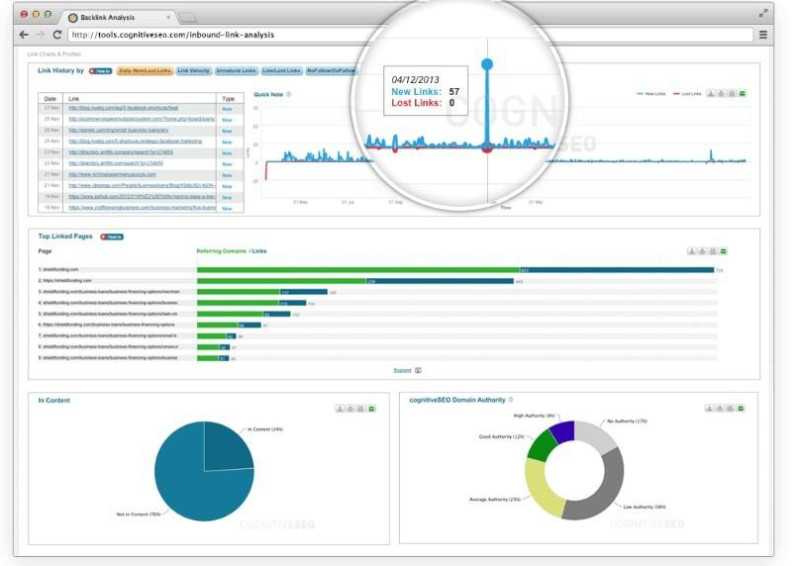Toggle the Links legend in Top Linked Pages
Image resolution: width=800 pixels, height=566 pixels.
pyautogui.click(x=259, y=251)
